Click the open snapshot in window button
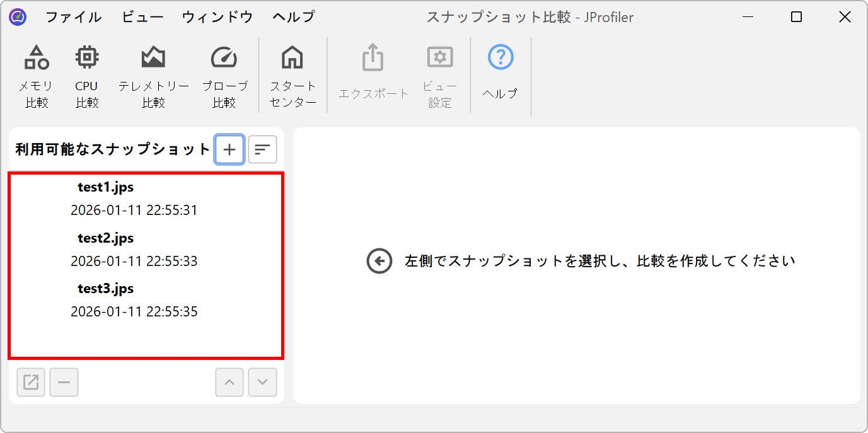The width and height of the screenshot is (868, 433). (x=31, y=382)
